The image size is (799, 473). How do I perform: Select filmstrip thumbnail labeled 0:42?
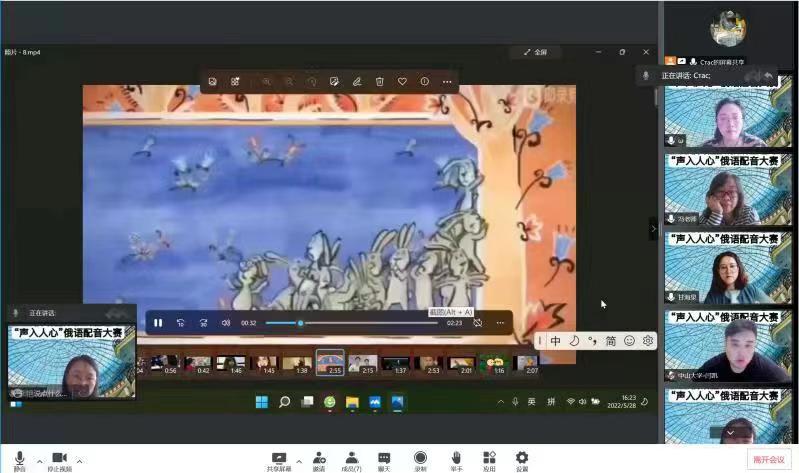[x=197, y=364]
